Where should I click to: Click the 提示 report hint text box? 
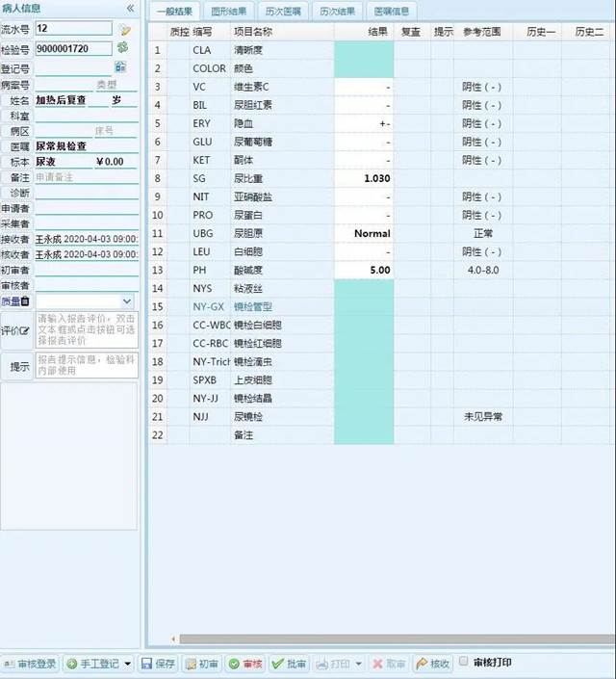pyautogui.click(x=87, y=365)
